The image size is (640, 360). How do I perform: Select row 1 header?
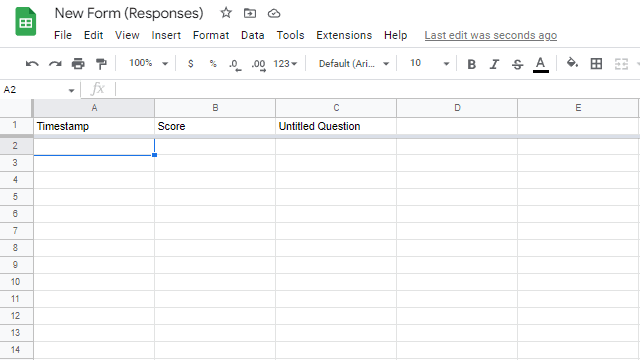pos(16,125)
